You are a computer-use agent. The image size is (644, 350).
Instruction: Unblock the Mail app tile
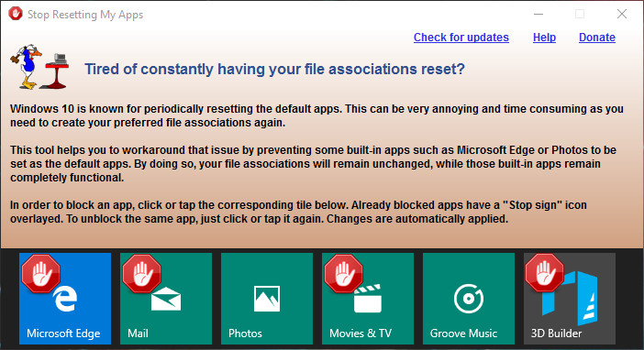point(166,299)
